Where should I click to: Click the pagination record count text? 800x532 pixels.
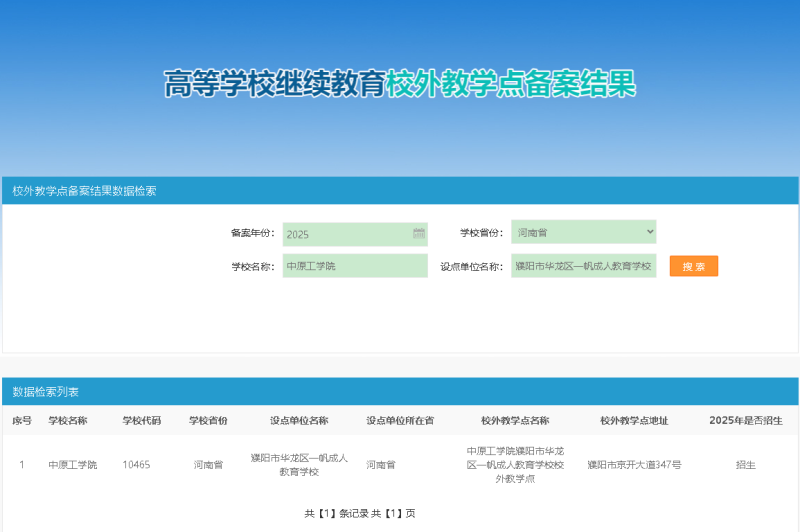click(x=360, y=513)
